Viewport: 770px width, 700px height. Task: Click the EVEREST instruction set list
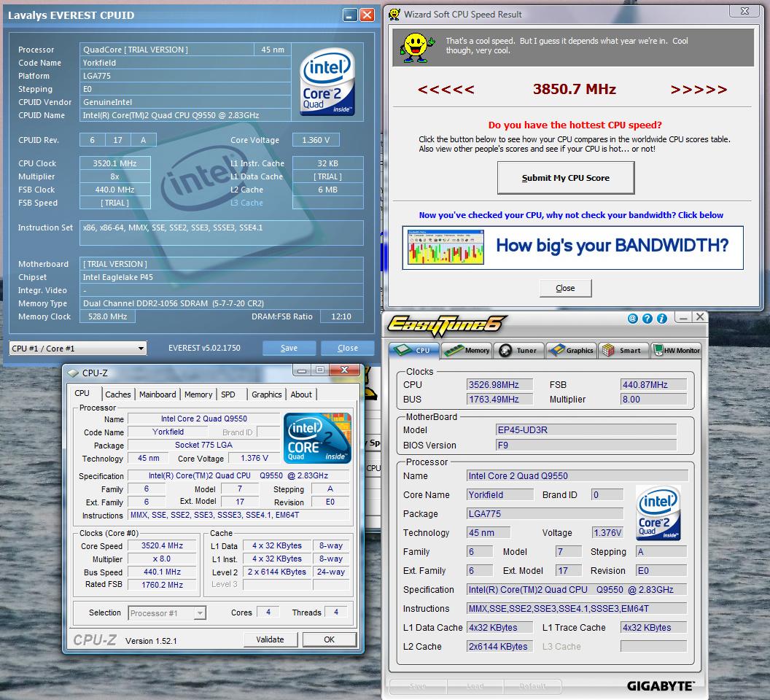(x=222, y=233)
